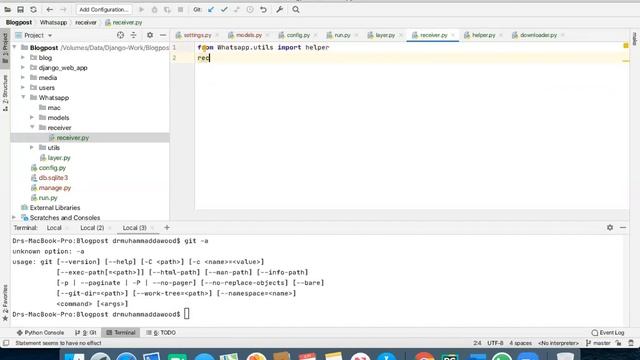Viewport: 640px width, 360px height.
Task: Expand the blog folder
Action: tap(23, 58)
